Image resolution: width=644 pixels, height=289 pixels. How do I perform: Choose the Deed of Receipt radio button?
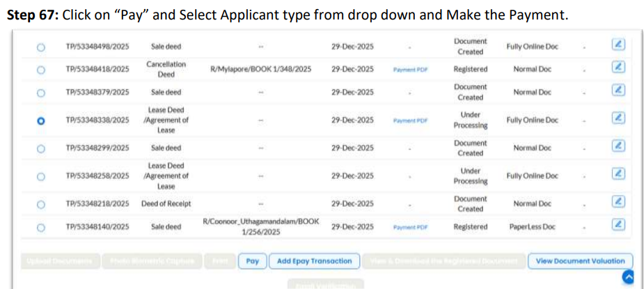(40, 204)
